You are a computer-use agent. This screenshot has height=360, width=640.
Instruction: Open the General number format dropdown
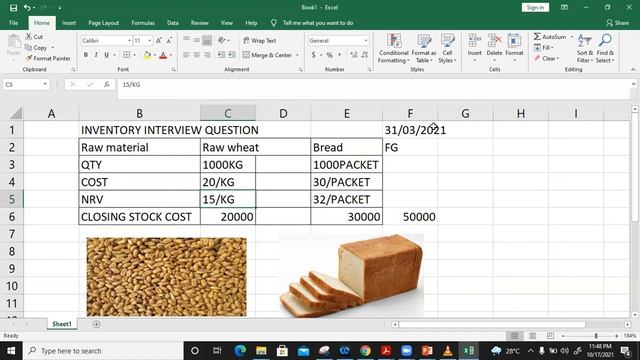(x=366, y=41)
